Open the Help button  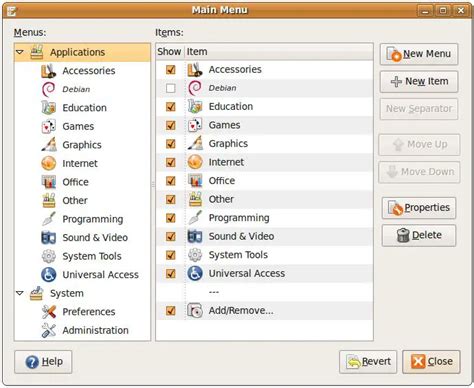(43, 362)
